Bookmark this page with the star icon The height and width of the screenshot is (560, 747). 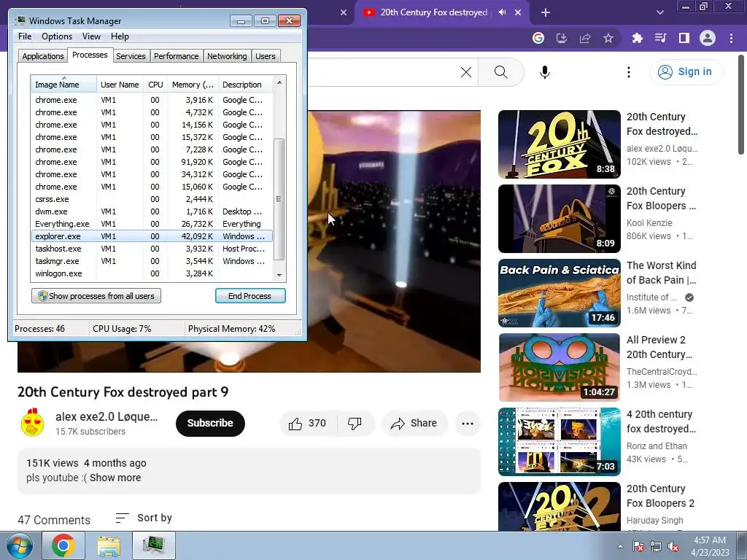(608, 38)
